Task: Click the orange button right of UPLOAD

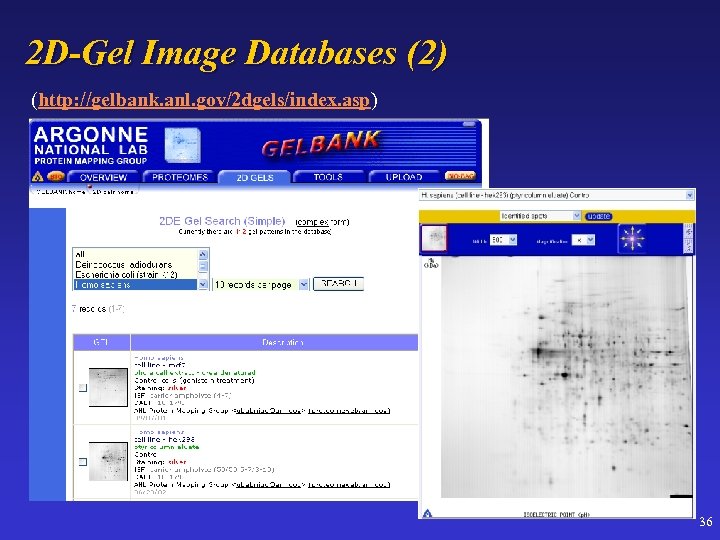Action: coord(460,176)
